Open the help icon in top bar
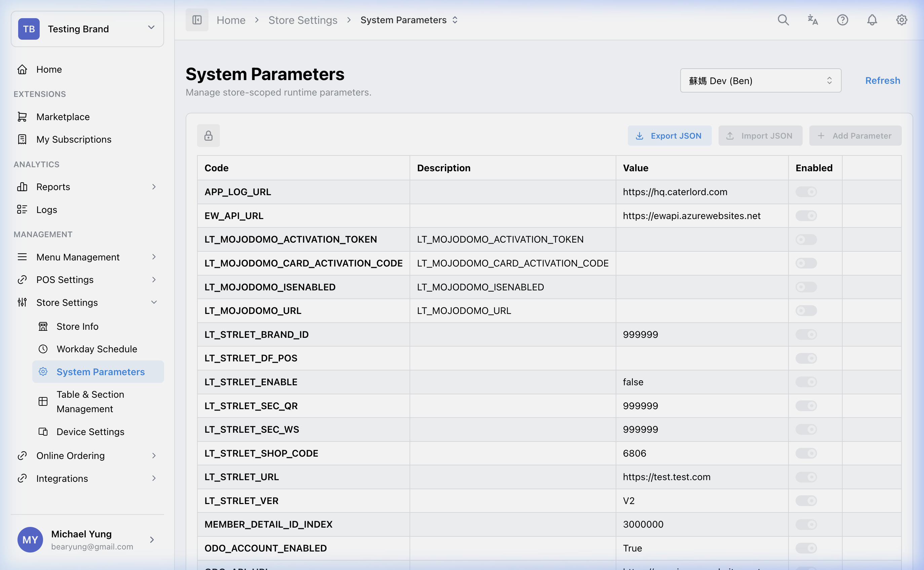This screenshot has height=570, width=924. [842, 20]
